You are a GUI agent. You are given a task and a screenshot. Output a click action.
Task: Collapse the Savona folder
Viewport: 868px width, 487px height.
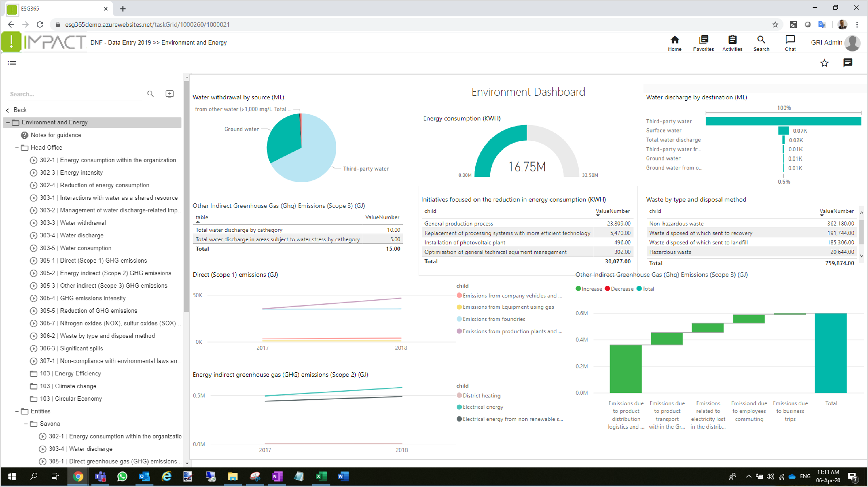pyautogui.click(x=26, y=424)
